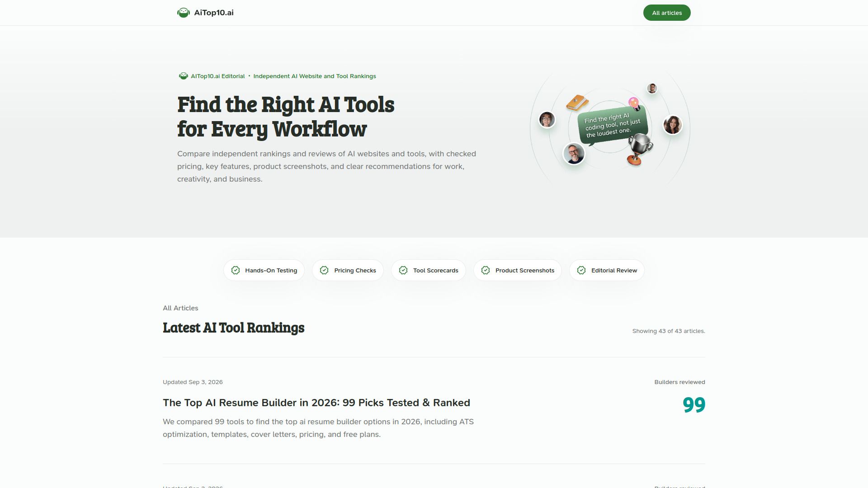Click the long-haired woman avatar on the right
Viewport: 868px width, 488px height.
[x=673, y=125]
